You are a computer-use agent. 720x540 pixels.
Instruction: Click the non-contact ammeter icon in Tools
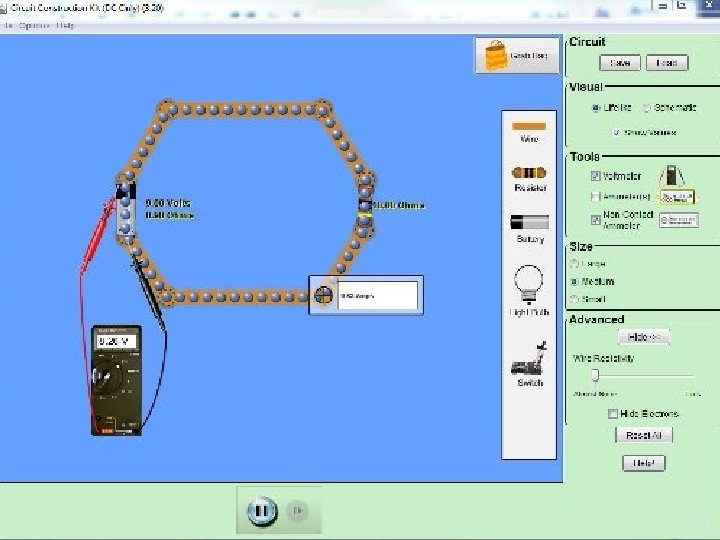pos(679,220)
